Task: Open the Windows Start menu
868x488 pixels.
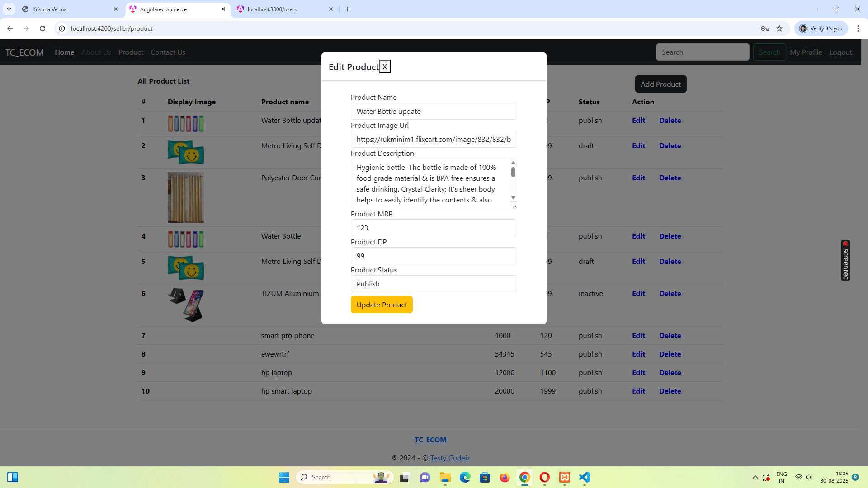Action: (284, 477)
